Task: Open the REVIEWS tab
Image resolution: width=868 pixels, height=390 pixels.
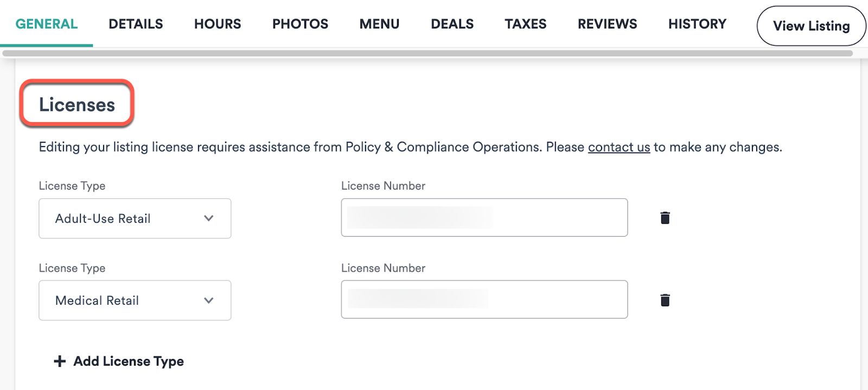Action: (607, 23)
